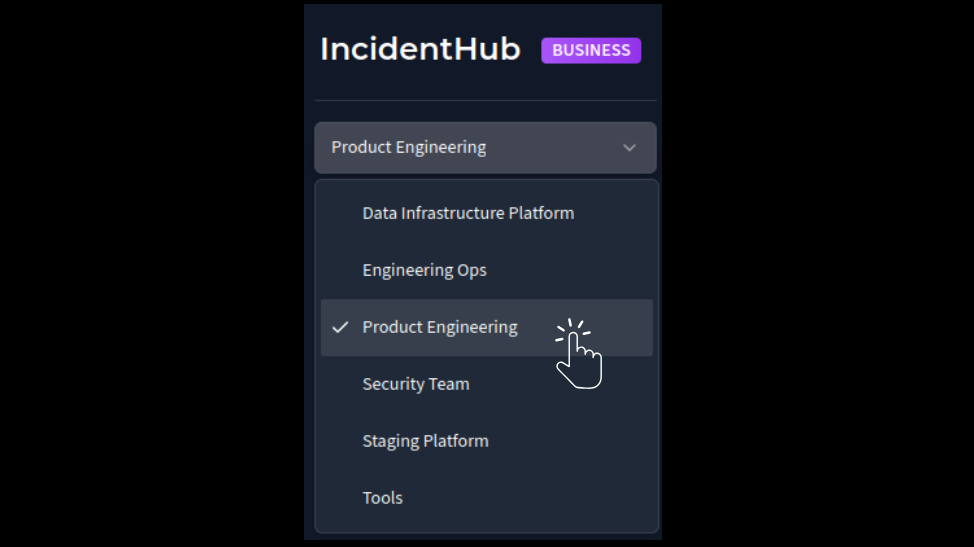Click the checkmark beside Product Engineering
This screenshot has height=547, width=974.
341,327
